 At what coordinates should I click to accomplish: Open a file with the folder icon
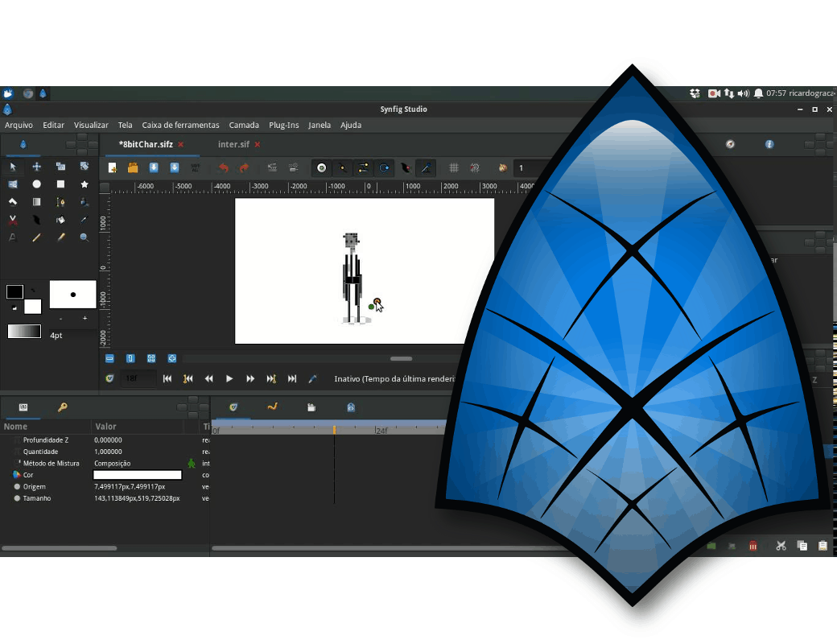click(133, 167)
